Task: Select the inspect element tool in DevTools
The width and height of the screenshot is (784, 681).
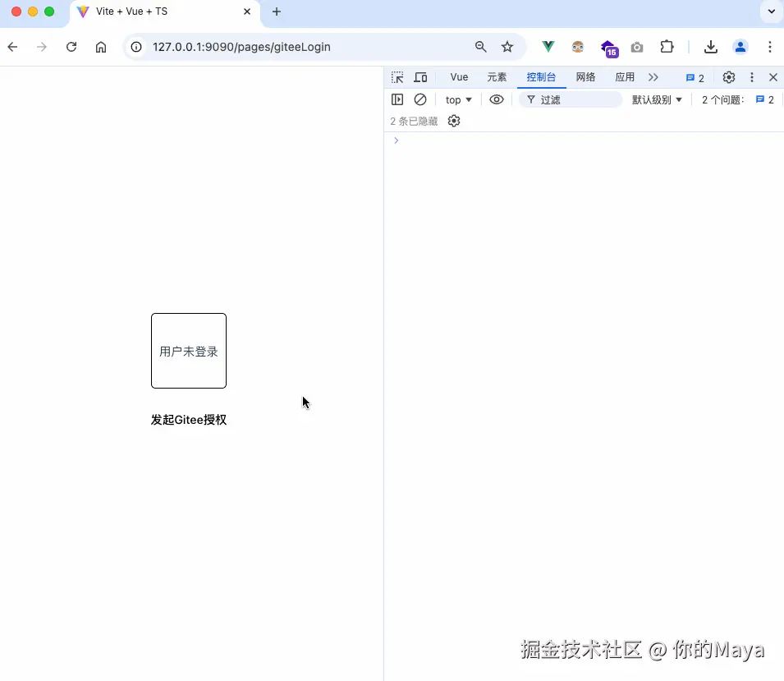Action: 397,77
